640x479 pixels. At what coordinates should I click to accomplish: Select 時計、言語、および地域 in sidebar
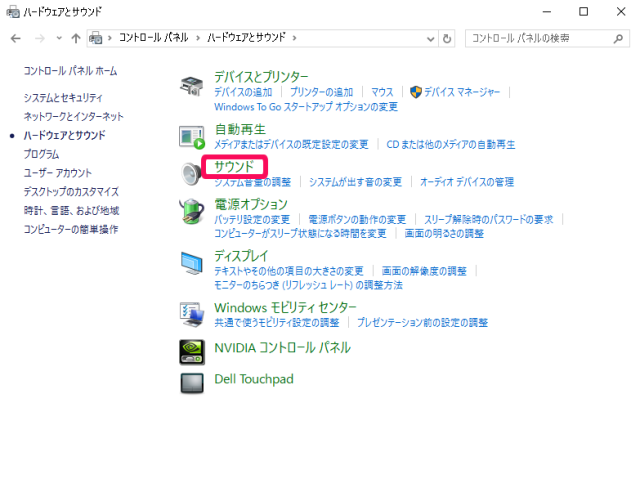[x=71, y=211]
